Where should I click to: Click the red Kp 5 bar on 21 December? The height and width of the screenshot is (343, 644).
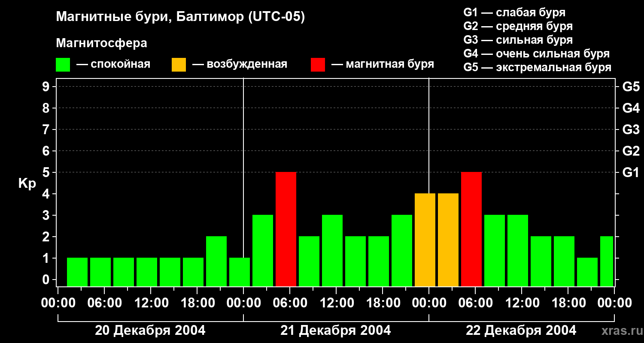point(286,229)
